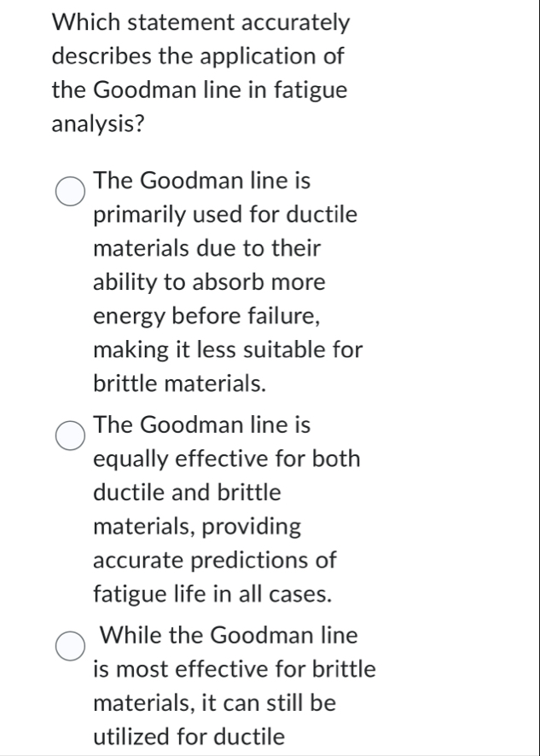Click the circle beside 'While the Goodman line'
Image resolution: width=540 pixels, height=756 pixels.
(x=70, y=645)
